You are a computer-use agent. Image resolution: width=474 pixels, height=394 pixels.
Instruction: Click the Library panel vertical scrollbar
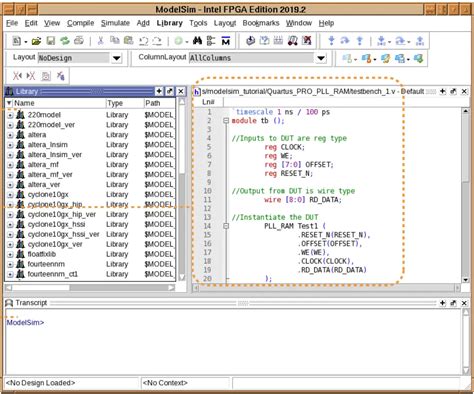pyautogui.click(x=182, y=189)
